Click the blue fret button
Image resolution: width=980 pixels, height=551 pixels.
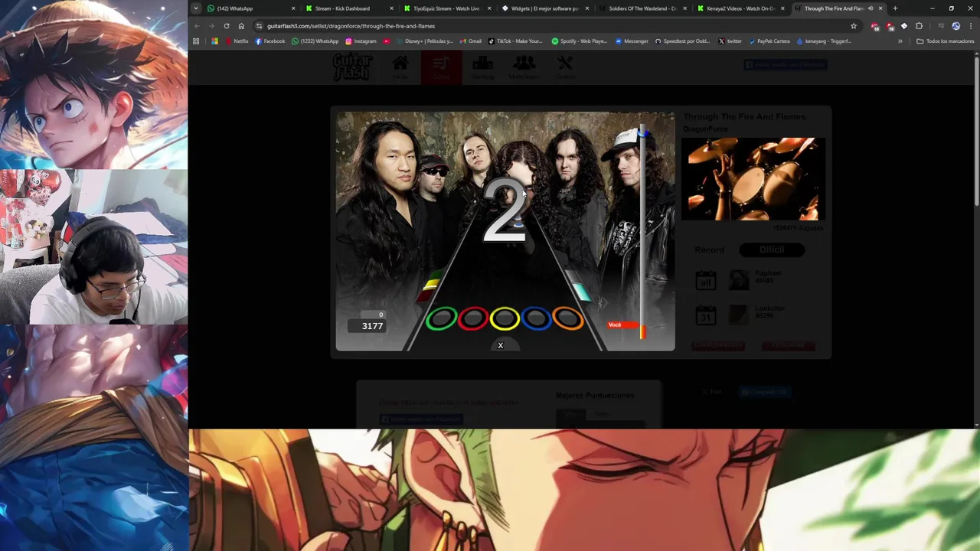pos(536,318)
